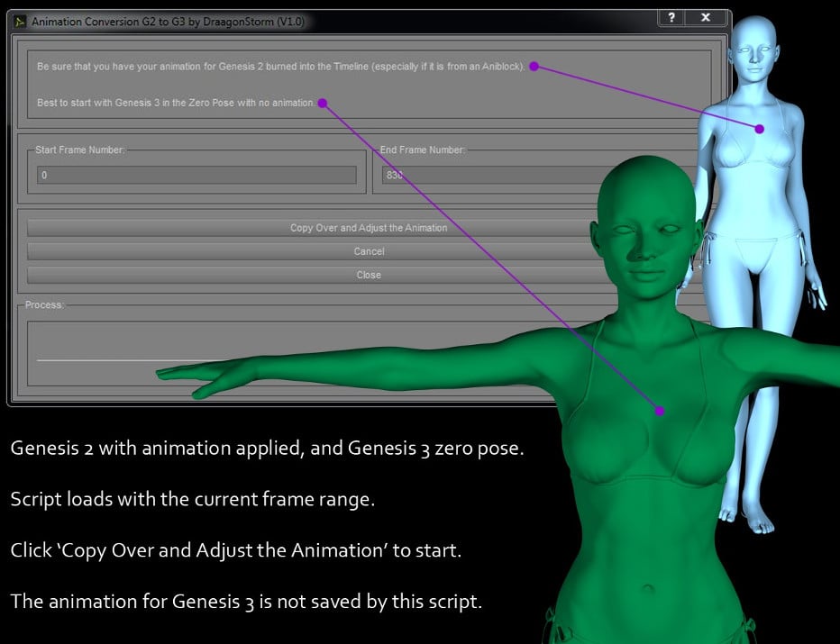Click 'Copy Over and Adjust the Animation' button
This screenshot has width=840, height=644.
point(369,228)
